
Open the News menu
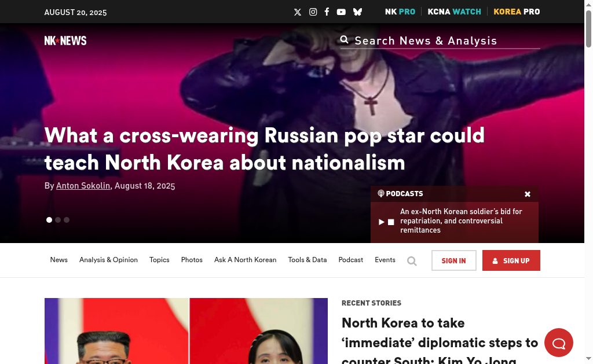point(58,260)
